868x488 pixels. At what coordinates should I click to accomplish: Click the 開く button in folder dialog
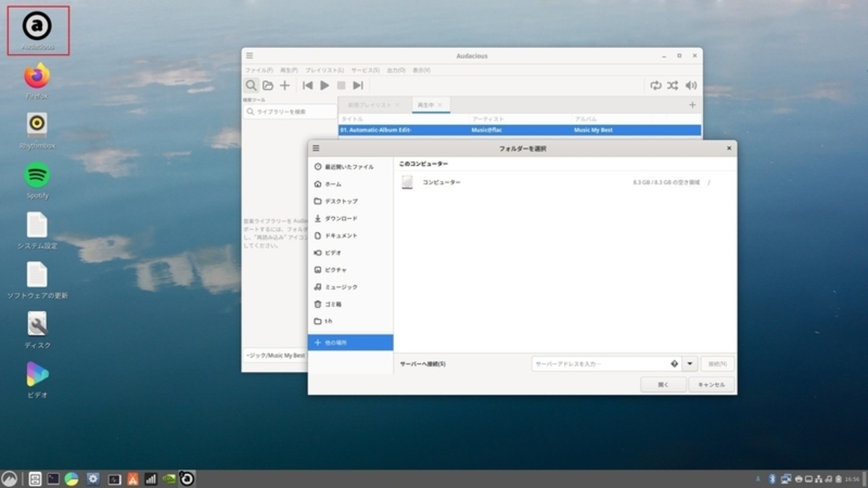point(662,385)
